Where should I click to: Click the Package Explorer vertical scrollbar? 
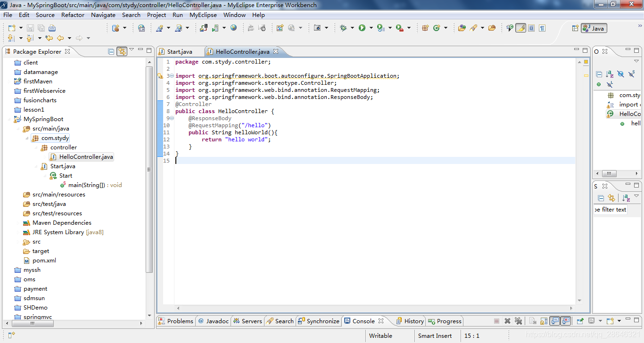click(x=149, y=169)
